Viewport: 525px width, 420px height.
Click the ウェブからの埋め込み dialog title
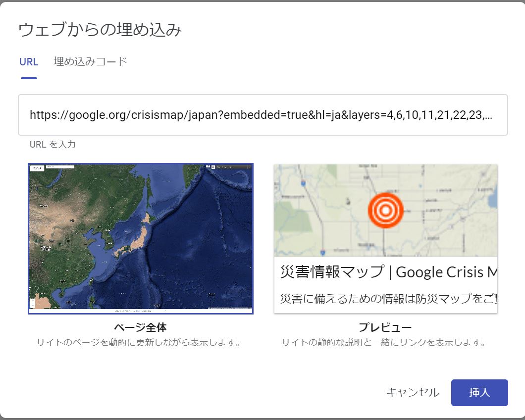coord(100,30)
